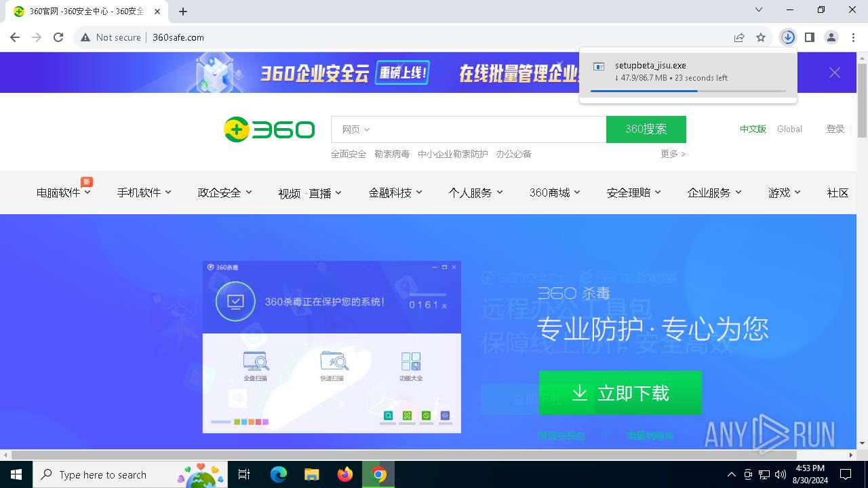This screenshot has width=868, height=488.
Task: Click the browser Forward arrow
Action: pos(37,37)
